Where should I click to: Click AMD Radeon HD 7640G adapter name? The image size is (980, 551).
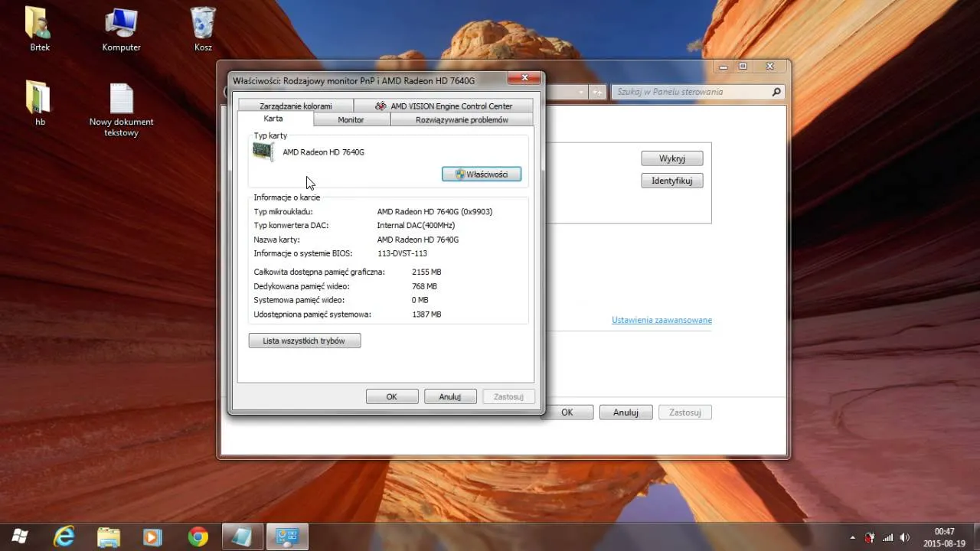coord(323,152)
